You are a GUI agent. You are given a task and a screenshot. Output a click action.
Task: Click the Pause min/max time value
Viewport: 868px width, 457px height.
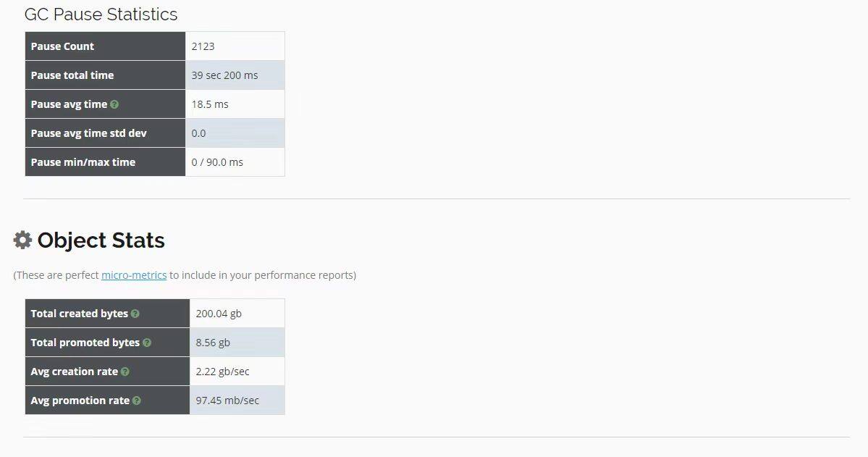pos(217,162)
